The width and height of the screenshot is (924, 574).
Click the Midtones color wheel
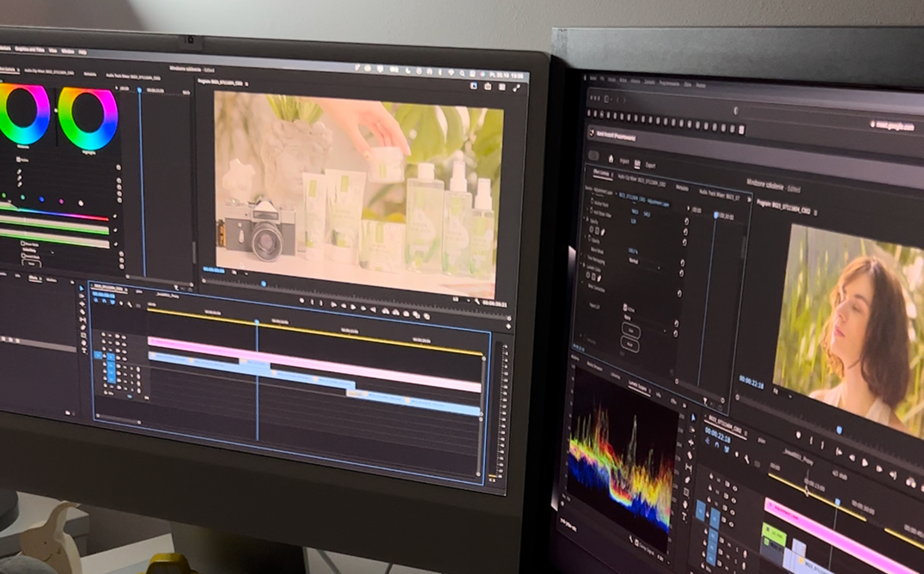(23, 114)
